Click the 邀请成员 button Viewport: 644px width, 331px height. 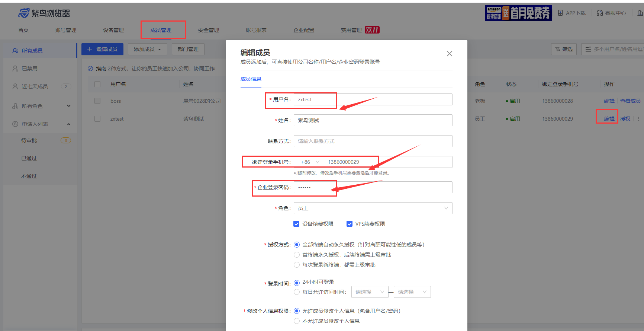tap(102, 49)
